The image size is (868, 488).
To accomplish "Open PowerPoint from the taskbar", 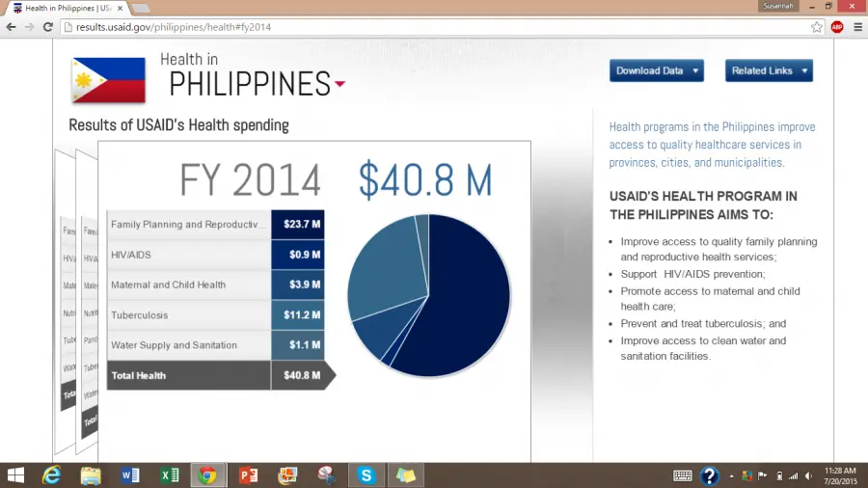I will (249, 475).
